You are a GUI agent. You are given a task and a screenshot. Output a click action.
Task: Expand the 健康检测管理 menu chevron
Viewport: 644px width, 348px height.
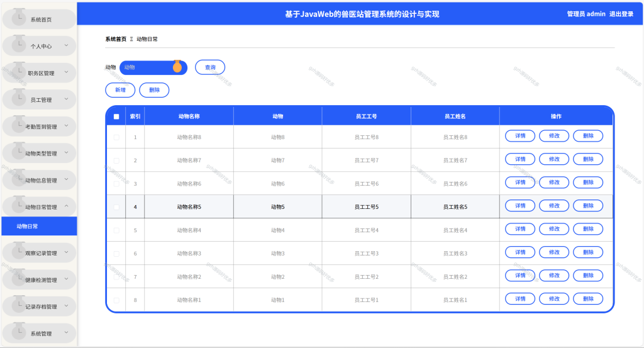(x=67, y=279)
